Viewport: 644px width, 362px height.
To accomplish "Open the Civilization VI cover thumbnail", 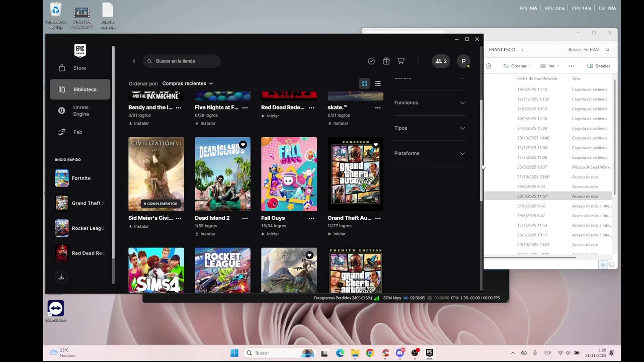I will coord(156,174).
